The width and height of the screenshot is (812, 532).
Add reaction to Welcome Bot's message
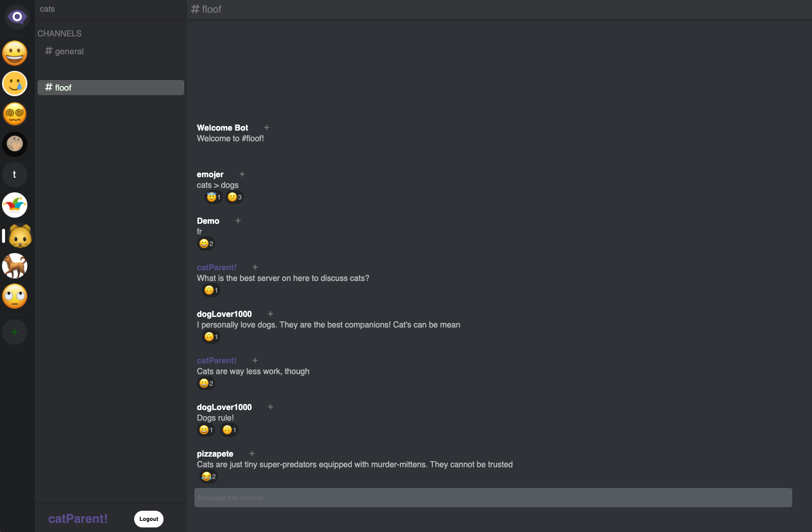267,128
